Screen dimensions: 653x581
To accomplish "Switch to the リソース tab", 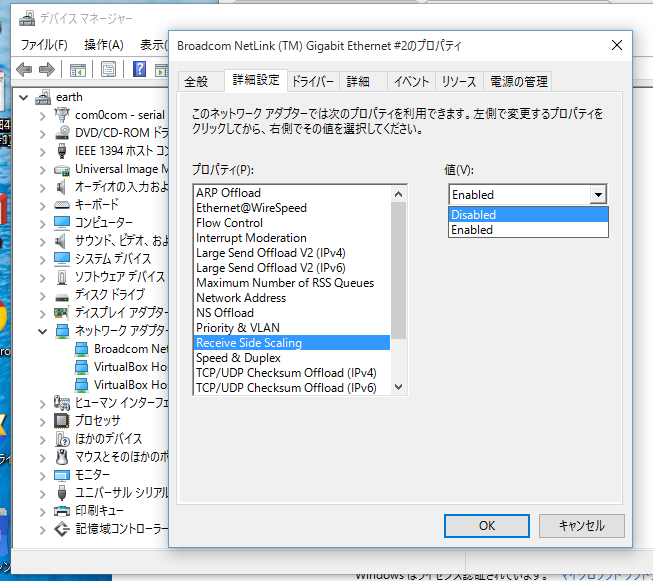I will point(459,81).
